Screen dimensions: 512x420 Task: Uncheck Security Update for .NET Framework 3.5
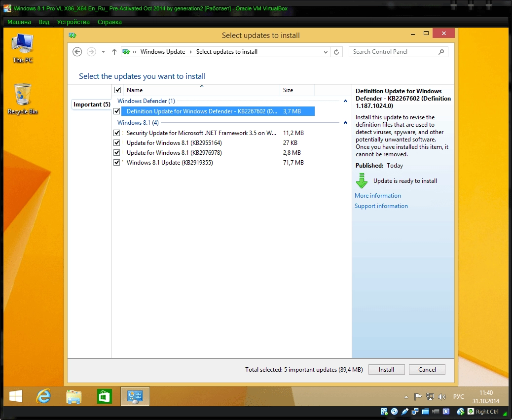point(116,133)
